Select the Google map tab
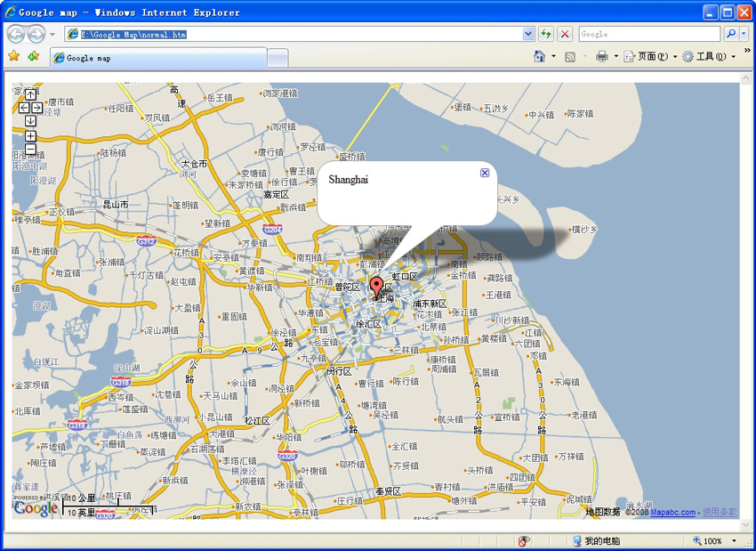 (x=158, y=58)
